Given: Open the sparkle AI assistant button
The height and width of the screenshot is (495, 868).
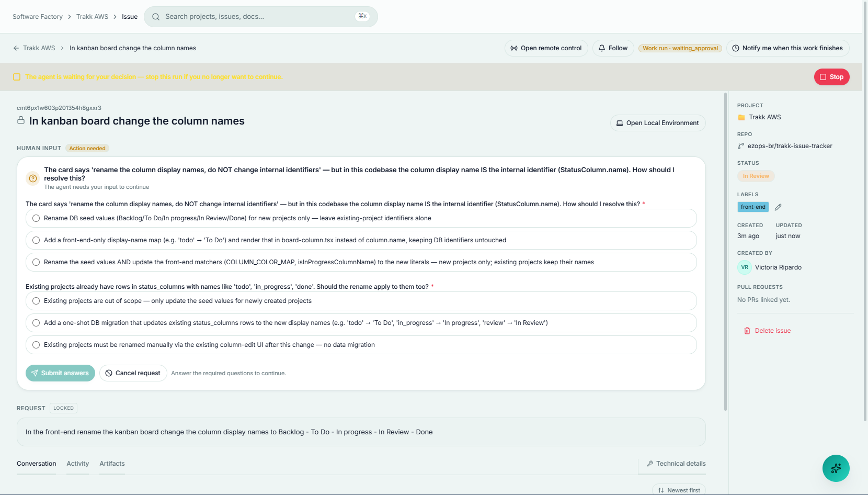Looking at the screenshot, I should tap(836, 468).
